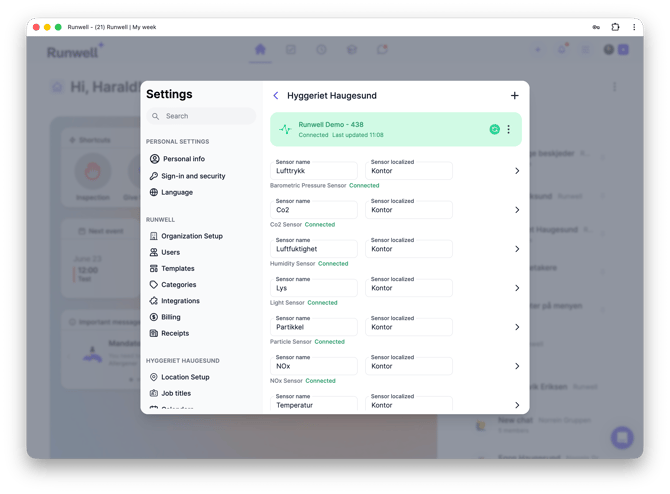670x494 pixels.
Task: Click the key icon in the window title bar
Action: (596, 27)
